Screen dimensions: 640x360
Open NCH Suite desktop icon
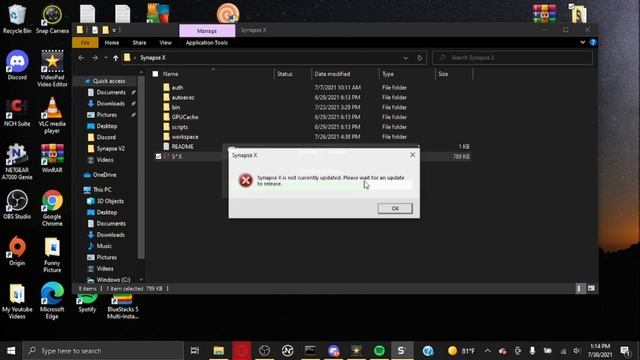tap(17, 112)
